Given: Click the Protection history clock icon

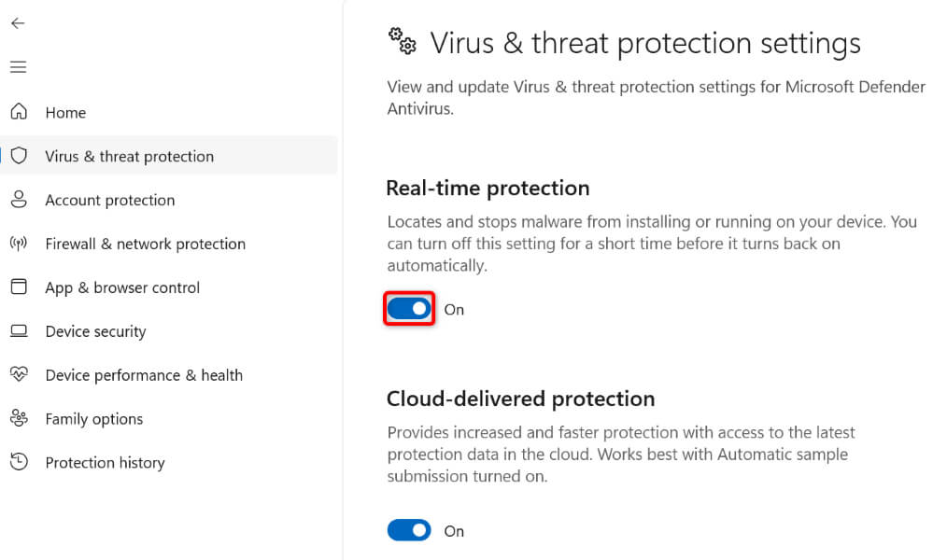Looking at the screenshot, I should coord(19,463).
